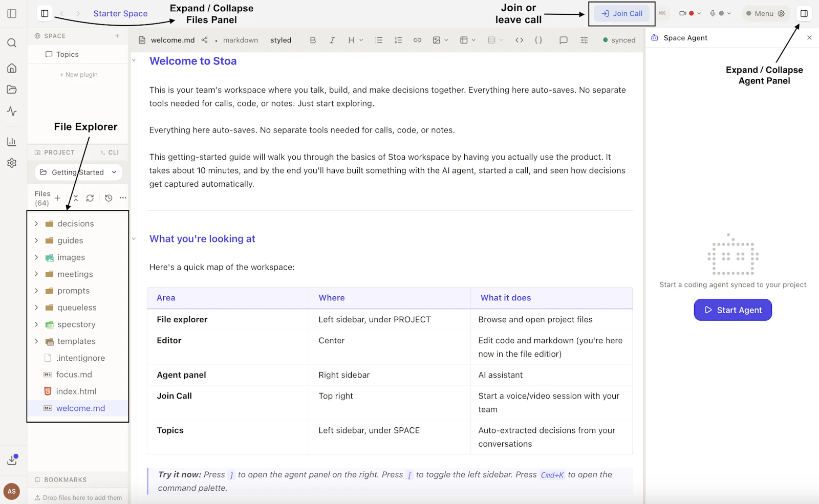Select welcome.md in the file explorer

pos(80,408)
